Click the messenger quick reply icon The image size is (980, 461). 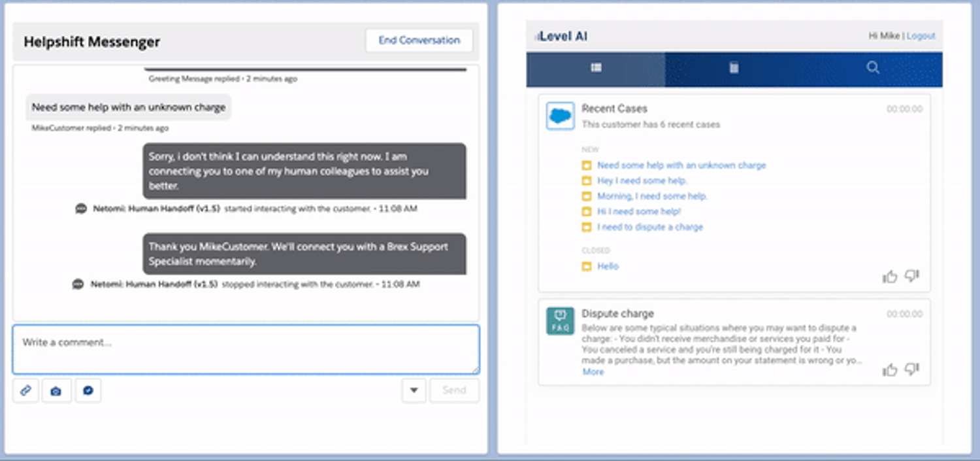(88, 390)
